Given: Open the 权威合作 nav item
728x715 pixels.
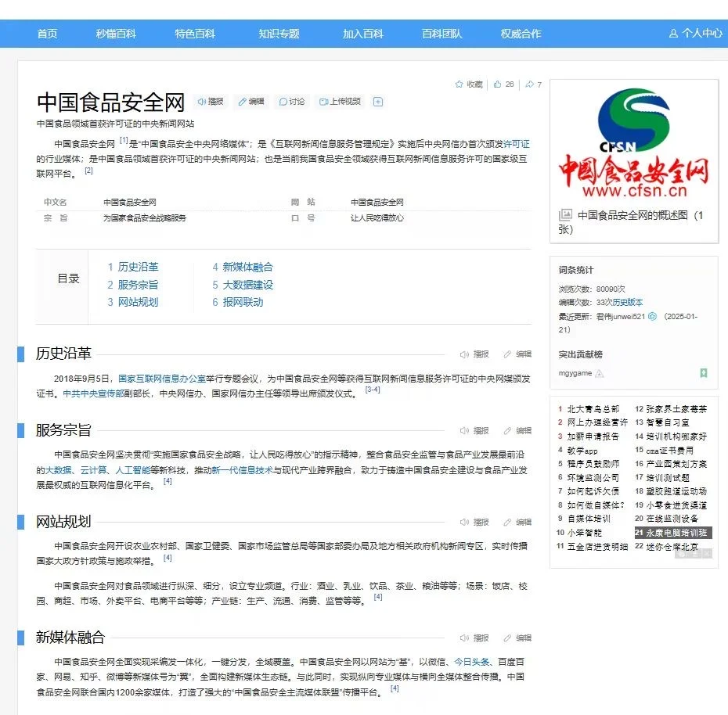Looking at the screenshot, I should (521, 34).
